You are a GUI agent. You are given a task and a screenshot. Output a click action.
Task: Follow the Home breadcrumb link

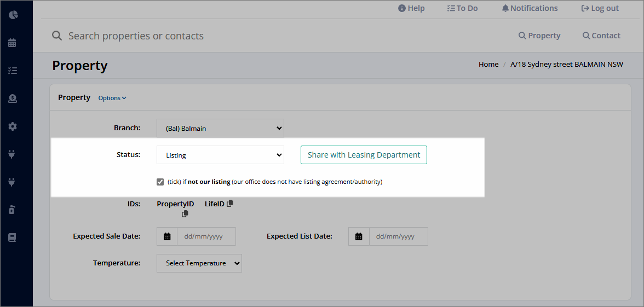(x=488, y=65)
